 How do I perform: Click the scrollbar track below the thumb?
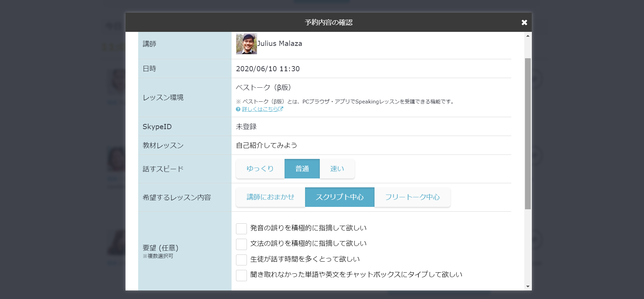pos(528,247)
